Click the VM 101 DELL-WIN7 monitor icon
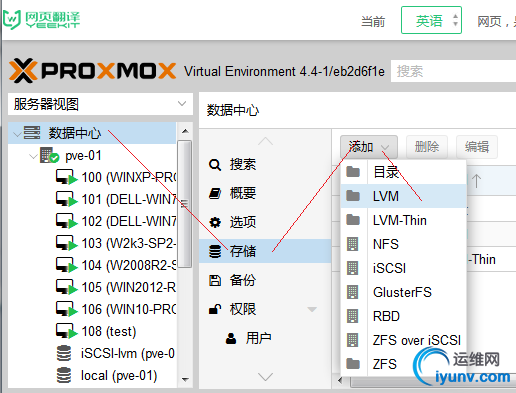This screenshot has height=393, width=516. 66,199
